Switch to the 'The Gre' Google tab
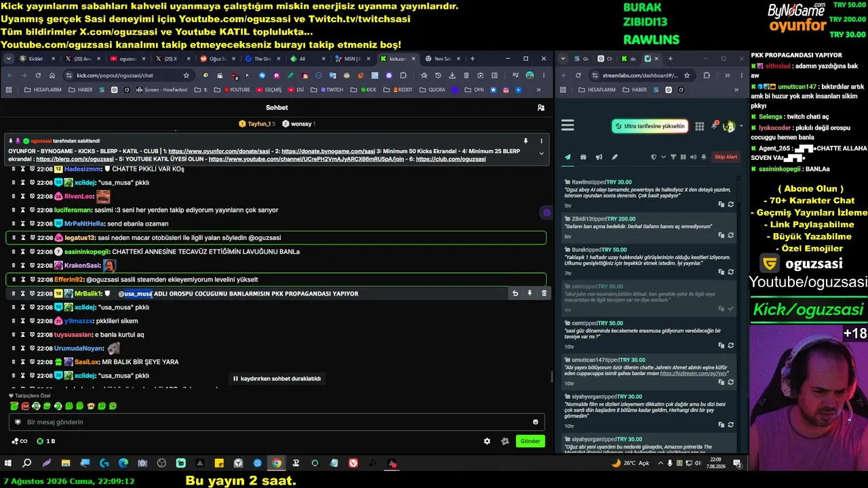Viewport: 868px width, 488px height. pyautogui.click(x=262, y=59)
